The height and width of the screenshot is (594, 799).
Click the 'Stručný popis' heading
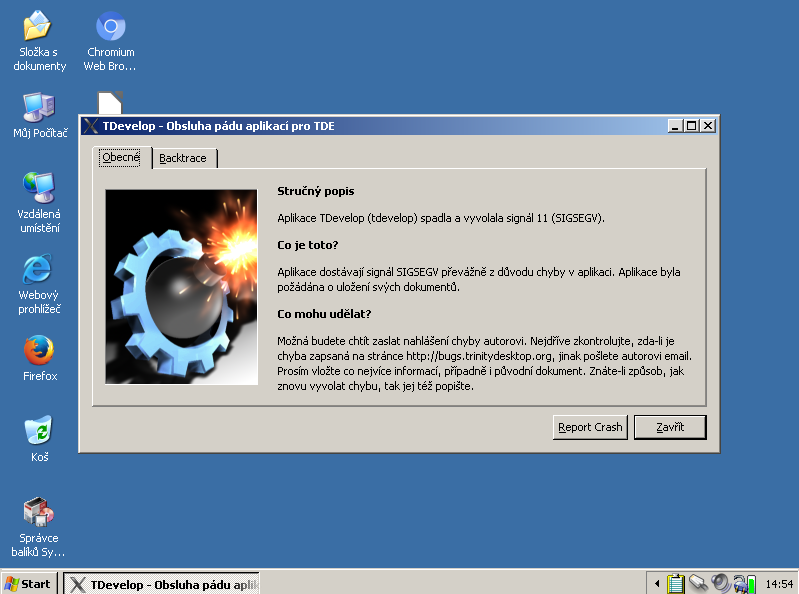(x=315, y=191)
